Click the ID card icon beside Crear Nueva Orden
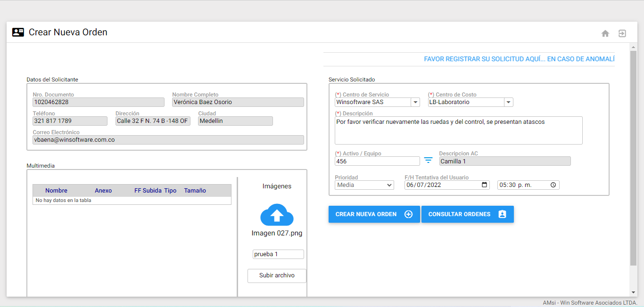This screenshot has height=307, width=644. click(18, 32)
